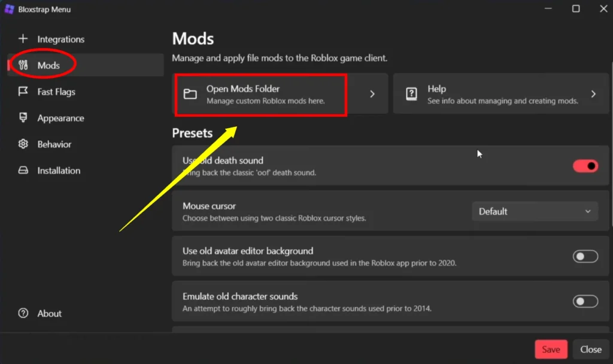Viewport: 613px width, 364px height.
Task: Maximize the Bloxstrap Menu window
Action: click(576, 8)
